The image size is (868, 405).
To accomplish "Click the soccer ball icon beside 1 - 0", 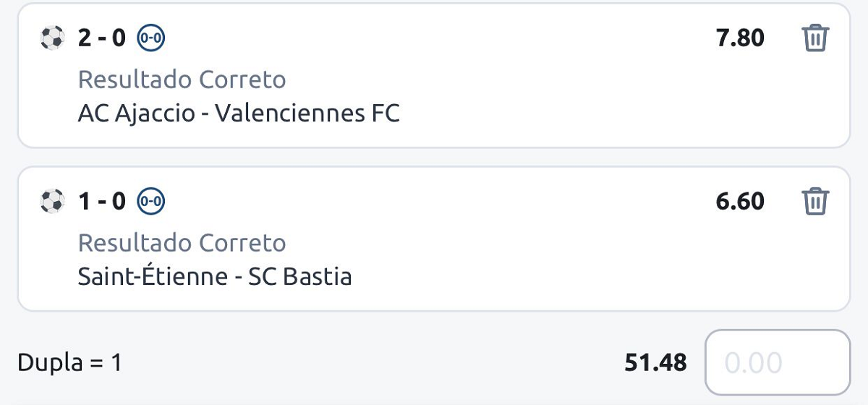I will (x=52, y=201).
